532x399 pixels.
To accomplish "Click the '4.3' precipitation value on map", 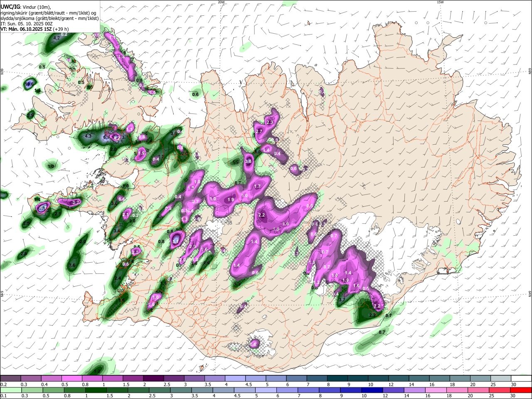I will (x=88, y=136).
